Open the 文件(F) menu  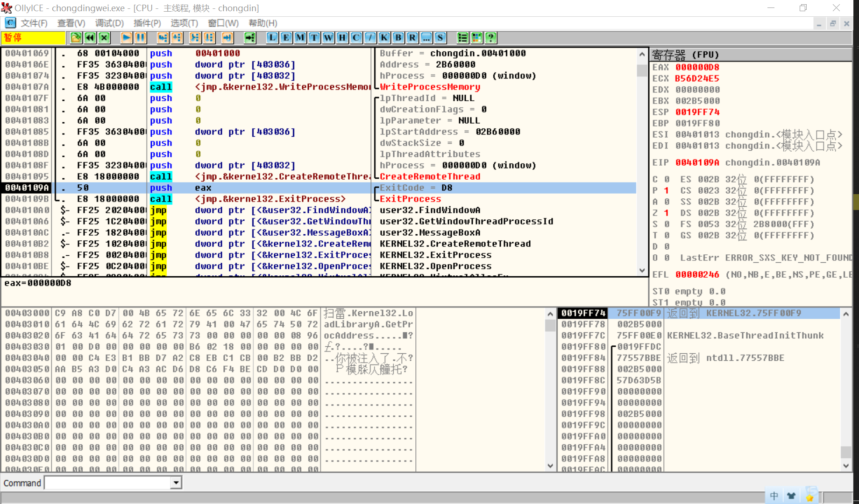coord(34,23)
